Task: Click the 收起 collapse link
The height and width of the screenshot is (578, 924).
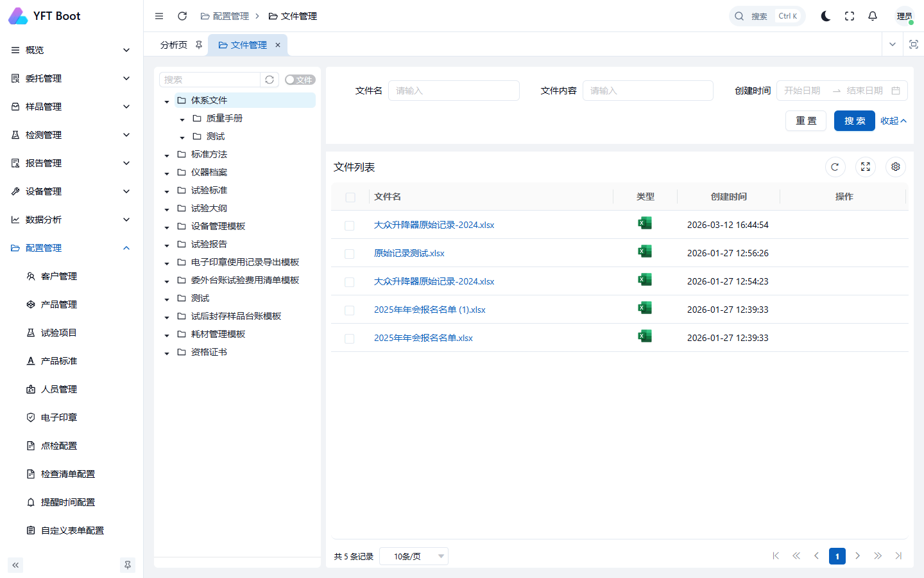Action: click(x=893, y=121)
